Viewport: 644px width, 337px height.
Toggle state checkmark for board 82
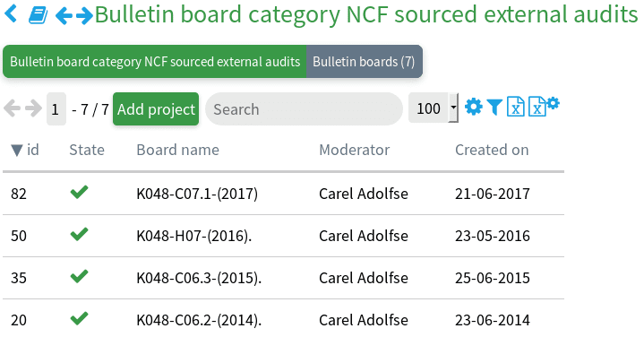click(79, 192)
